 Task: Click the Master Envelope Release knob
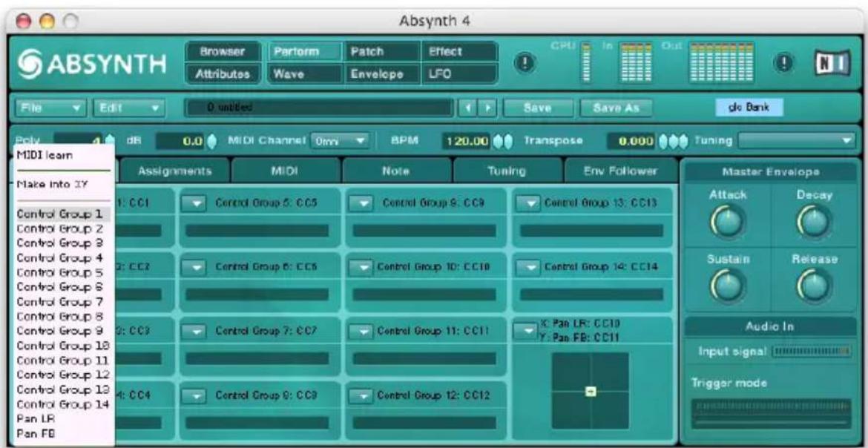(814, 288)
